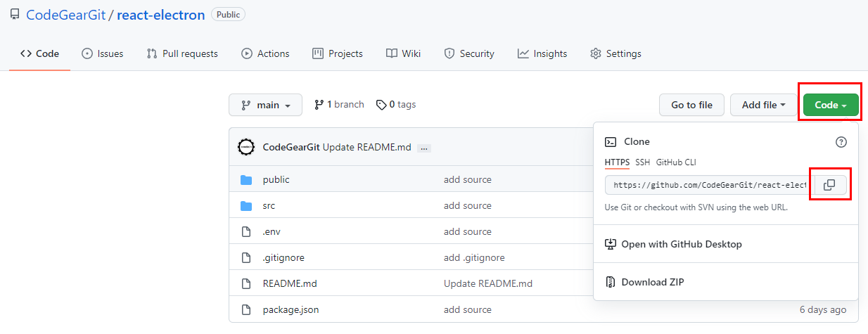The width and height of the screenshot is (868, 334).
Task: Go to the Actions tab
Action: coord(265,53)
